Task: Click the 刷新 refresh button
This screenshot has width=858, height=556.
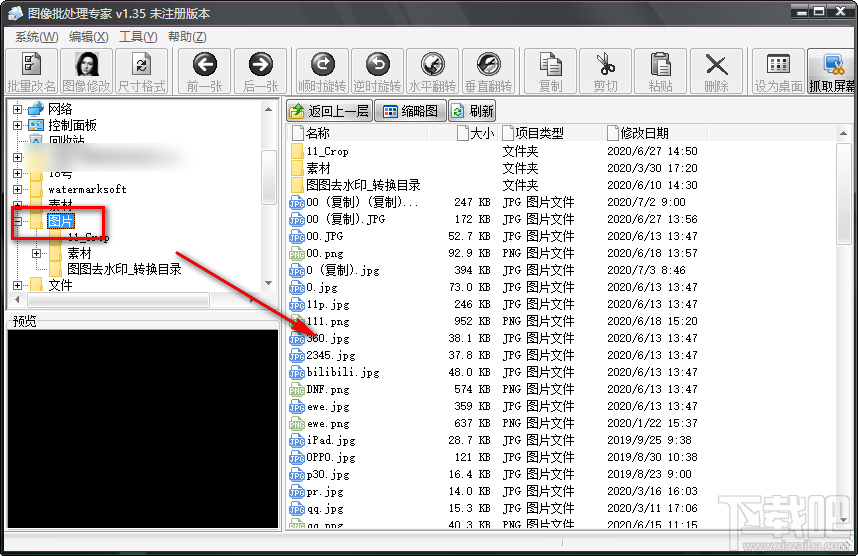Action: tap(472, 111)
